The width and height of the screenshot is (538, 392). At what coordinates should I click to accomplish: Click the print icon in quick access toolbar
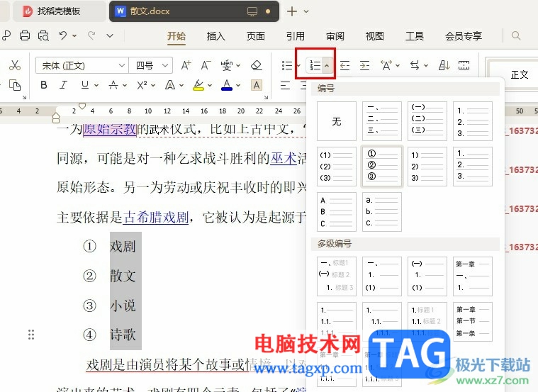(25, 35)
